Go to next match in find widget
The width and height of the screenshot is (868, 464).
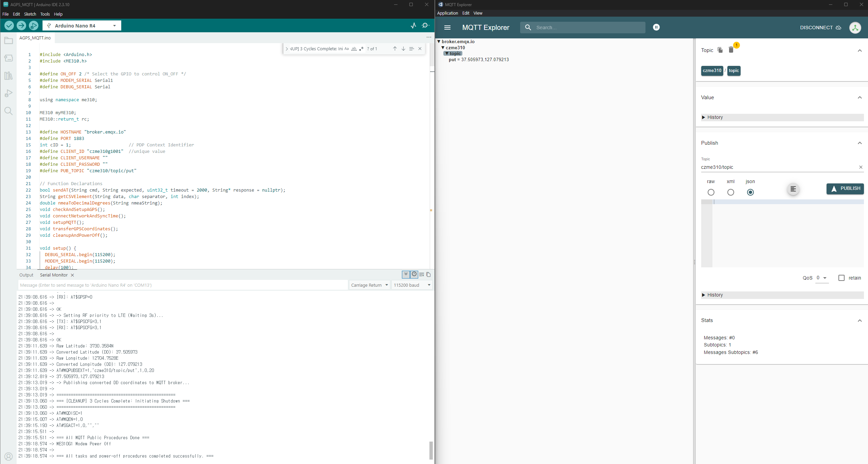click(x=403, y=49)
